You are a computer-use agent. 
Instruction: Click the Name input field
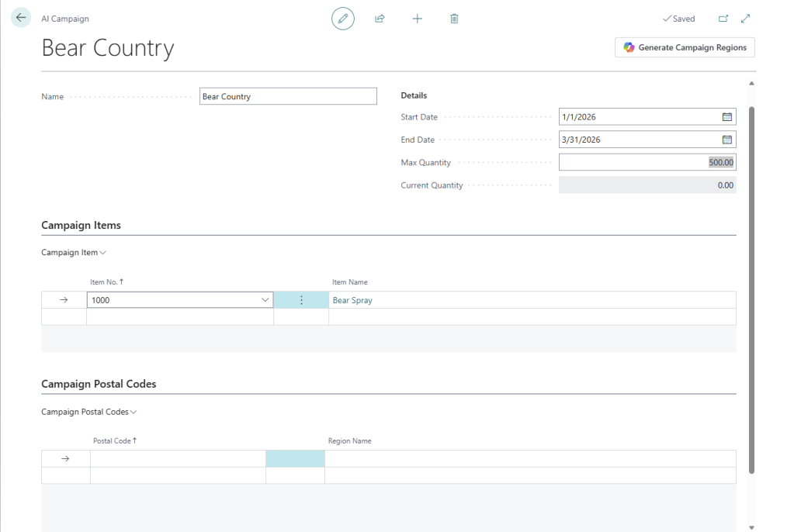point(288,97)
